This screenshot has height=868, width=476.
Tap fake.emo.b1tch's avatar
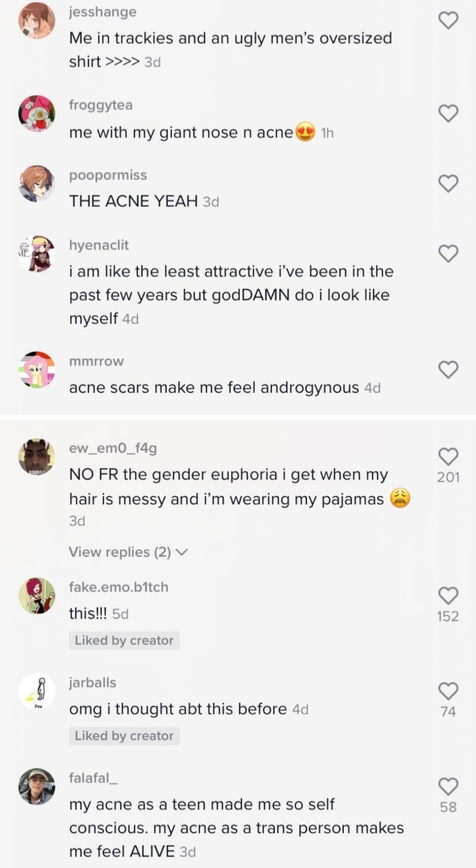[x=37, y=595]
